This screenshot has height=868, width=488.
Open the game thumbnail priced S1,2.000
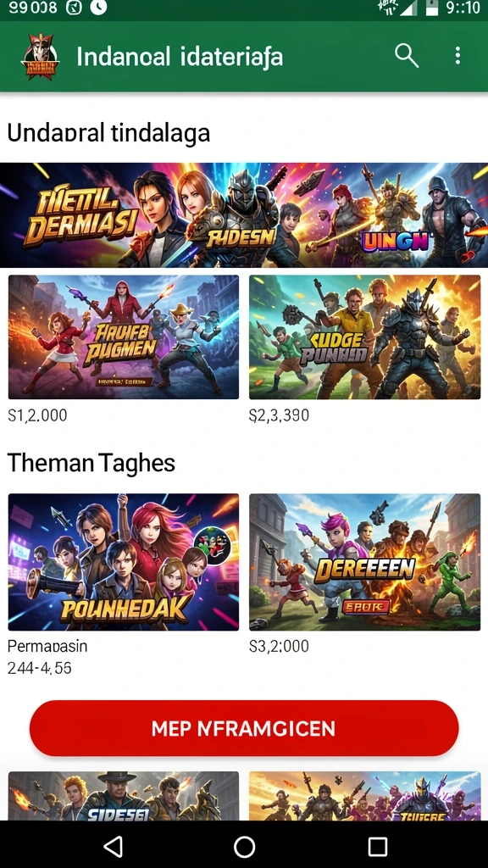pyautogui.click(x=124, y=337)
